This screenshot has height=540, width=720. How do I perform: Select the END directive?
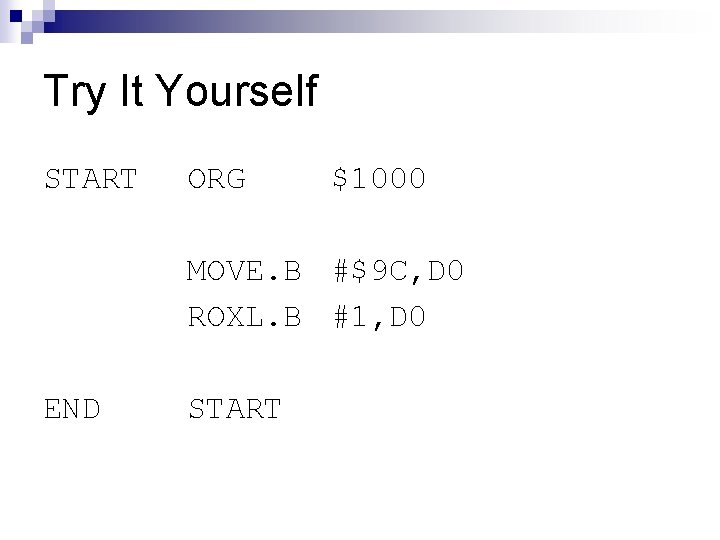point(72,408)
